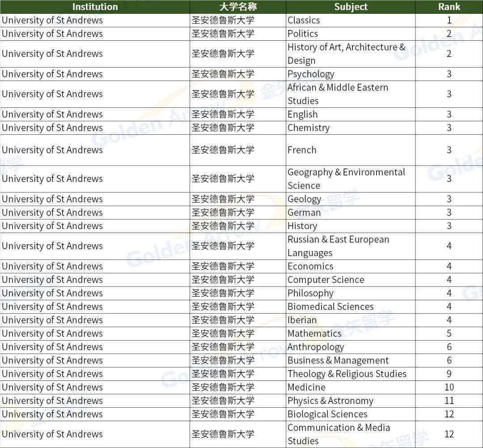Image resolution: width=483 pixels, height=448 pixels.
Task: Click the Communication & Media Studies cell
Action: coord(343,434)
